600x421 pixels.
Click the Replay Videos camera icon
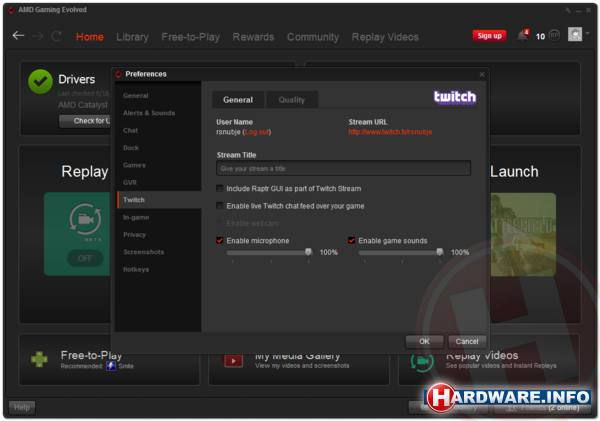point(422,362)
